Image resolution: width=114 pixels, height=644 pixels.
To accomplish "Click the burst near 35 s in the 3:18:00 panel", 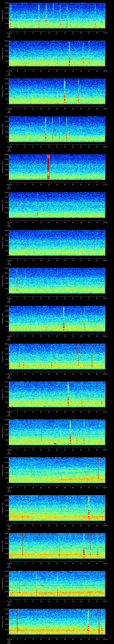I will (65, 91).
